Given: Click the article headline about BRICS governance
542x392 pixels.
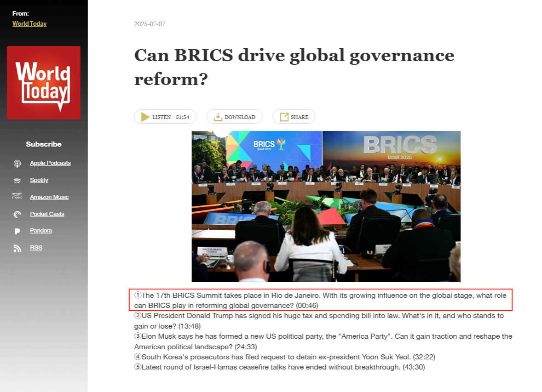Looking at the screenshot, I should (x=294, y=67).
